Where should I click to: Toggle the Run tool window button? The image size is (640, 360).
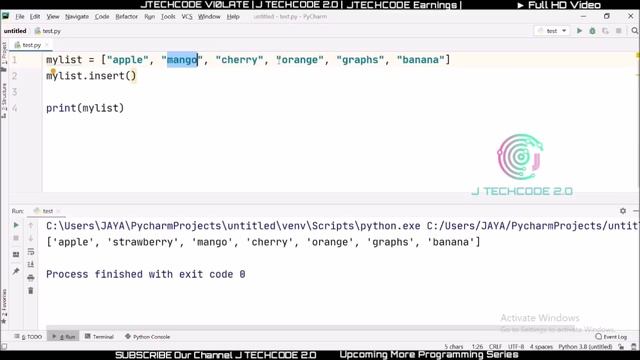pyautogui.click(x=64, y=337)
